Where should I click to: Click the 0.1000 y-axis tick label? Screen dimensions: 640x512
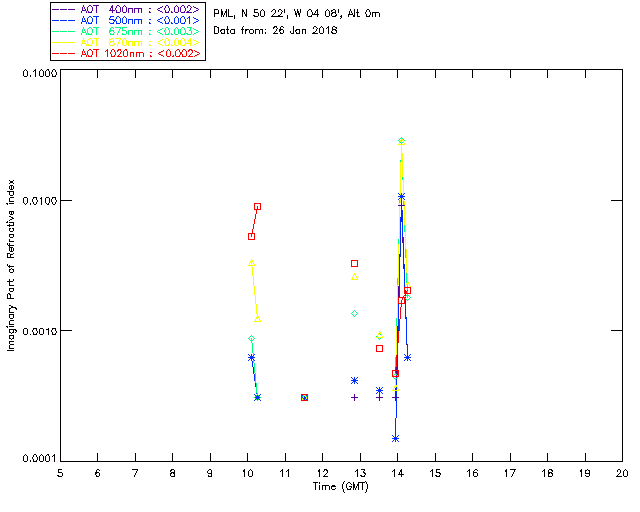[40, 73]
